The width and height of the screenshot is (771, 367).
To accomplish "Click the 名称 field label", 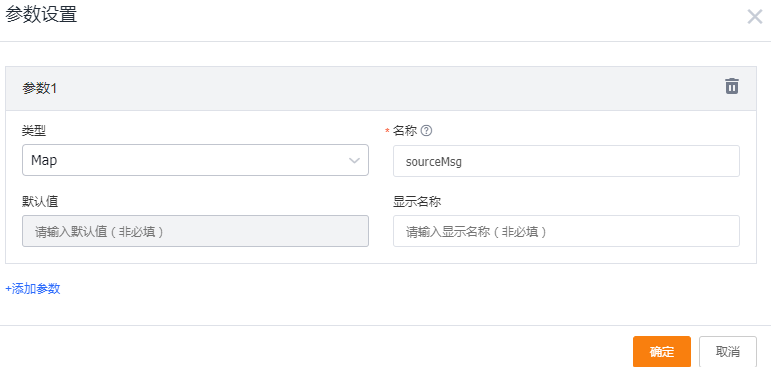I will coord(405,131).
